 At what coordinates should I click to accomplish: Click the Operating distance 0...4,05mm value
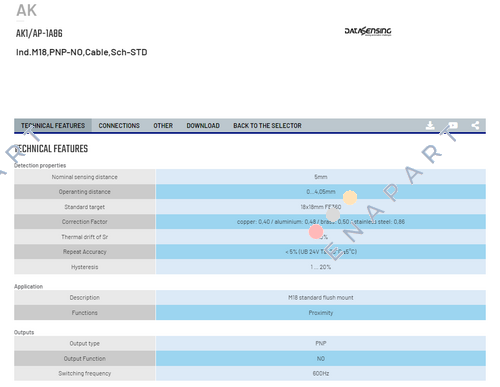tap(321, 192)
